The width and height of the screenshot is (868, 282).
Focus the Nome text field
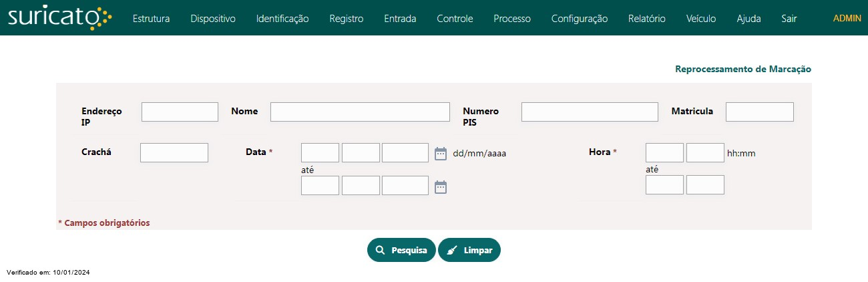click(x=360, y=112)
